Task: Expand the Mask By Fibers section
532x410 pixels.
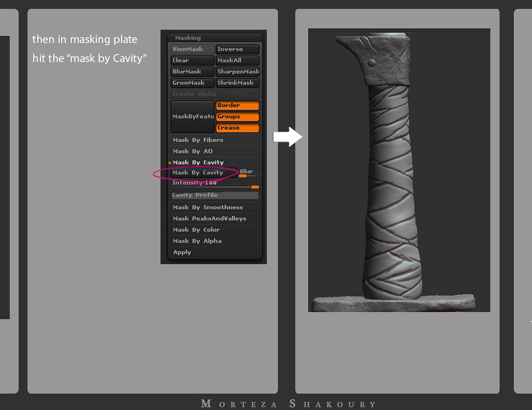Action: 215,140
